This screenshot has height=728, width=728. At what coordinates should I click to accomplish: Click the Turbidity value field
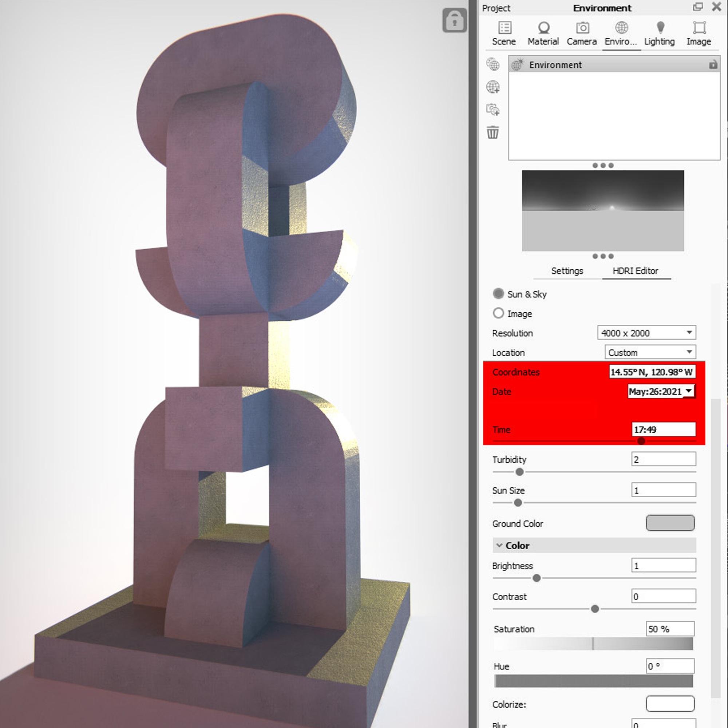click(x=663, y=459)
